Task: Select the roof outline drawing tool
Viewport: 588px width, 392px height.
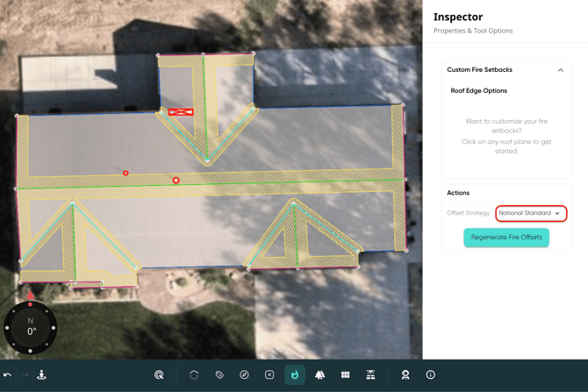Action: [x=194, y=374]
